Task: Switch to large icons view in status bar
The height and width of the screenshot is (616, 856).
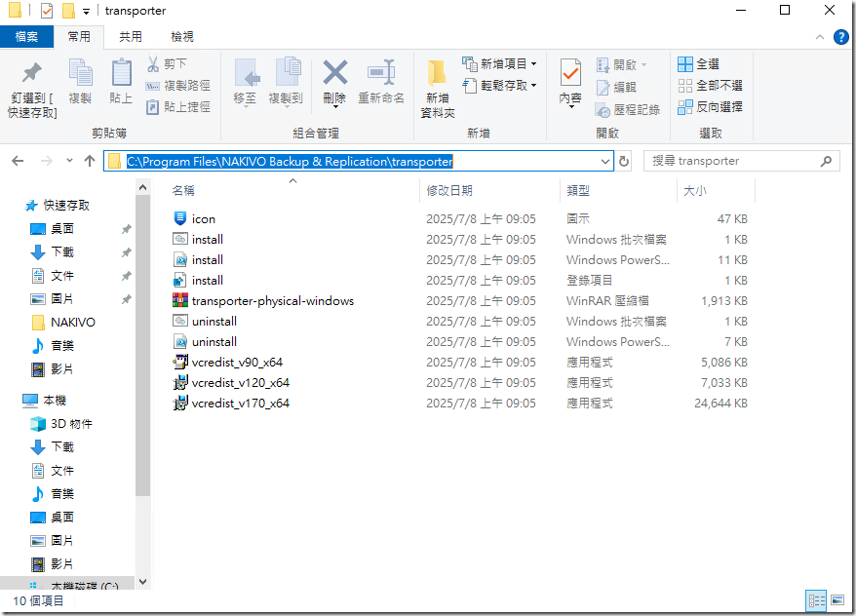Action: (837, 601)
